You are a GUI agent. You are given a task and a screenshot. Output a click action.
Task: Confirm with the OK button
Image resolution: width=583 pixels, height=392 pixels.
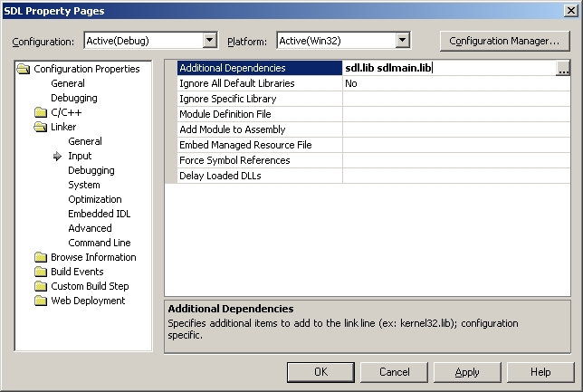(x=320, y=372)
